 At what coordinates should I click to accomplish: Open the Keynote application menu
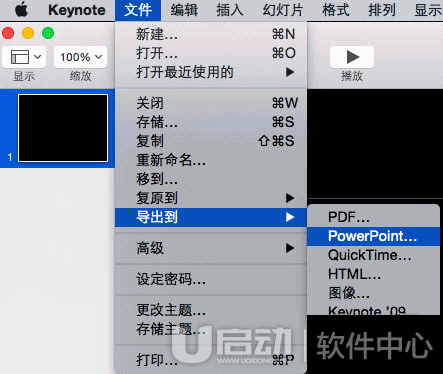coord(77,10)
